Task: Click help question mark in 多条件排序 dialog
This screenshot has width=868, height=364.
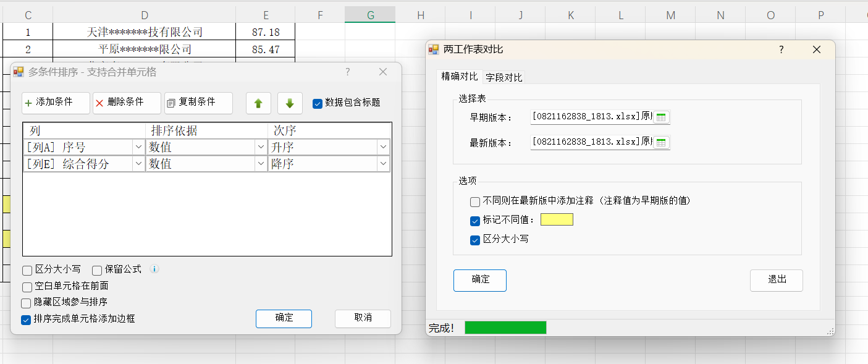Action: tap(347, 72)
